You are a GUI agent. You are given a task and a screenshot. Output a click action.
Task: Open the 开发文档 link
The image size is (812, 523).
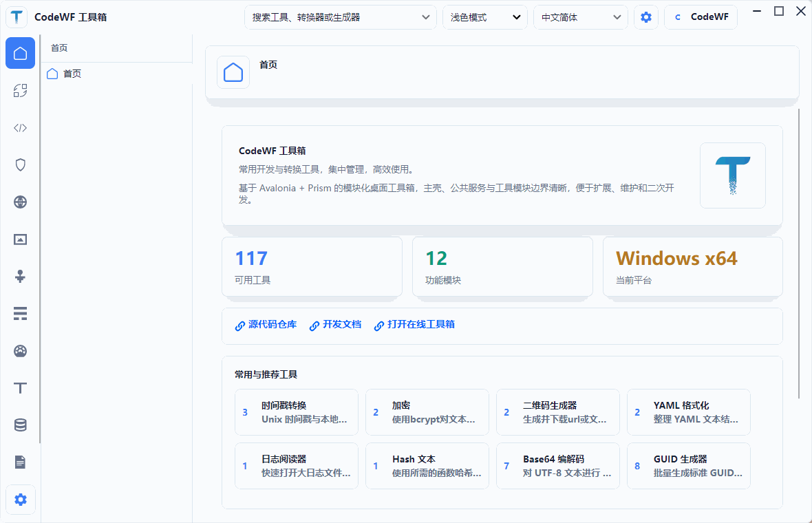335,325
